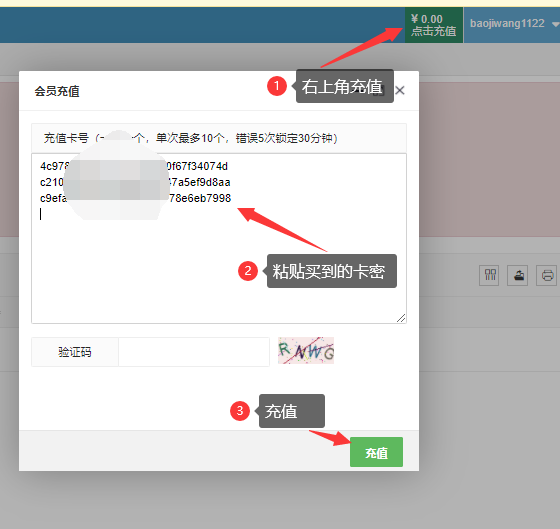The image size is (560, 529).
Task: Refresh the RNWG captcha image
Action: pos(306,350)
